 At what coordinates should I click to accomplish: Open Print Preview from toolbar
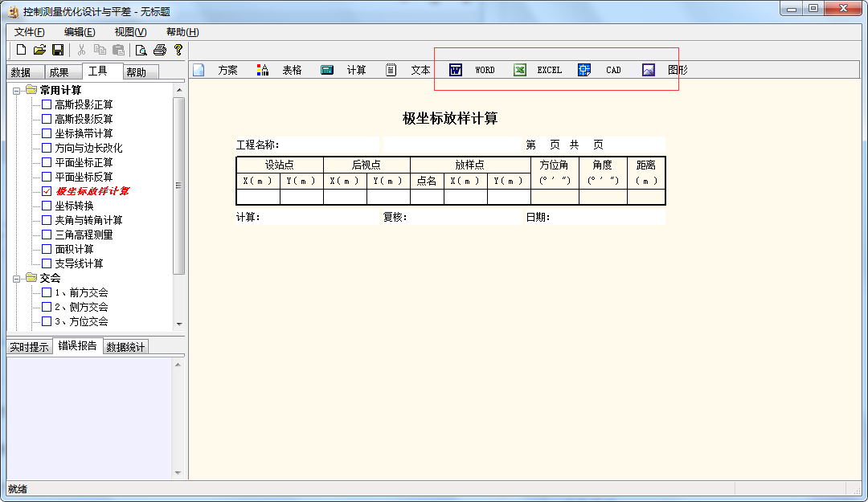coord(141,50)
